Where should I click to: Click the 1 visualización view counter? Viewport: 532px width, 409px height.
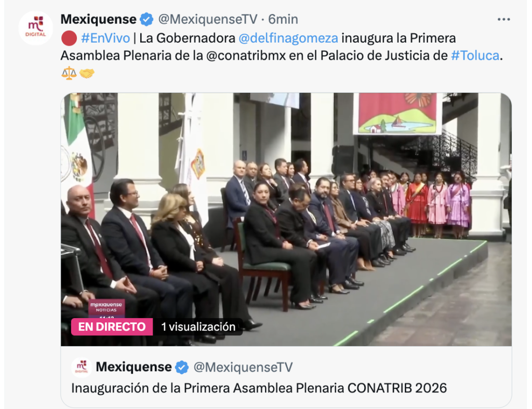[x=198, y=326]
